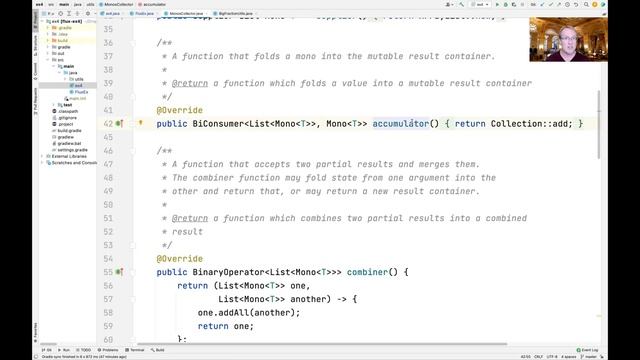The width and height of the screenshot is (640, 360).
Task: Toggle the TODO tool window button
Action: (83, 350)
